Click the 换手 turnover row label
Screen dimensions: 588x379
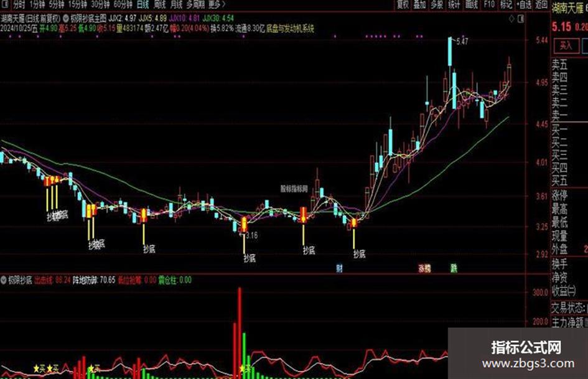click(x=559, y=264)
